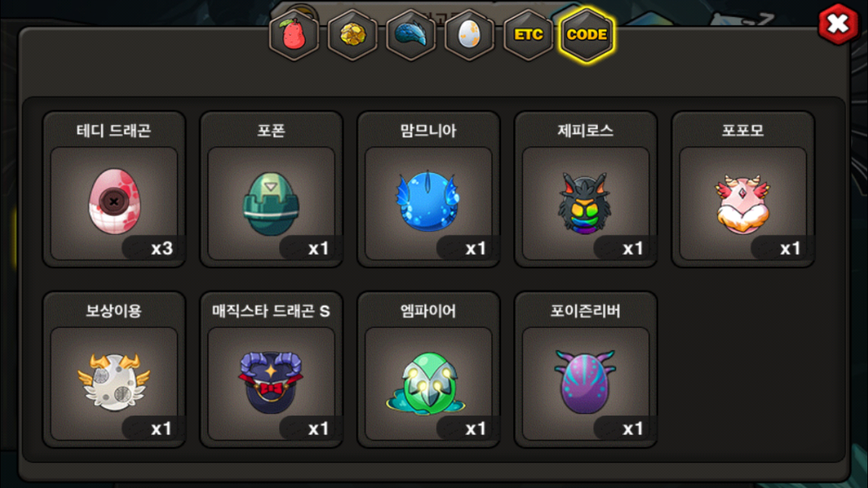Image resolution: width=868 pixels, height=488 pixels.
Task: Close the inventory window with the red X
Action: click(x=838, y=24)
